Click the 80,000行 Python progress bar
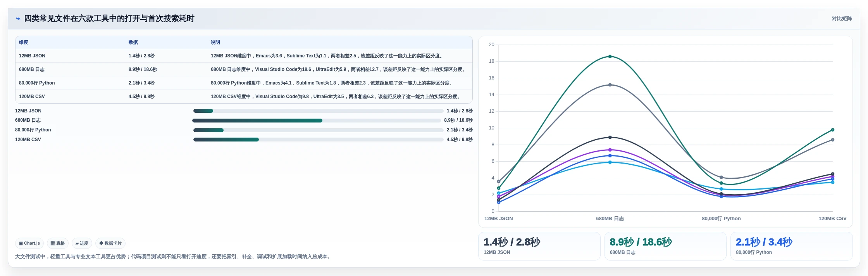This screenshot has height=276, width=868. 318,130
